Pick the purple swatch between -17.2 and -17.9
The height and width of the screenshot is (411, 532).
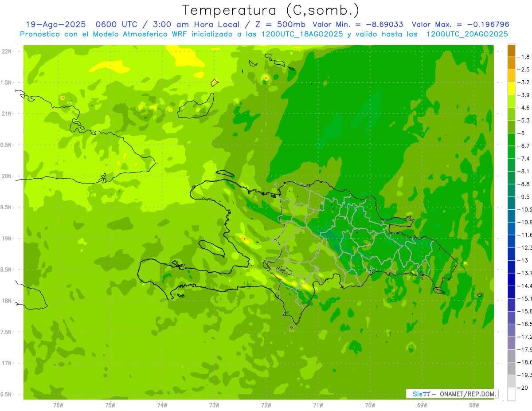[511, 343]
